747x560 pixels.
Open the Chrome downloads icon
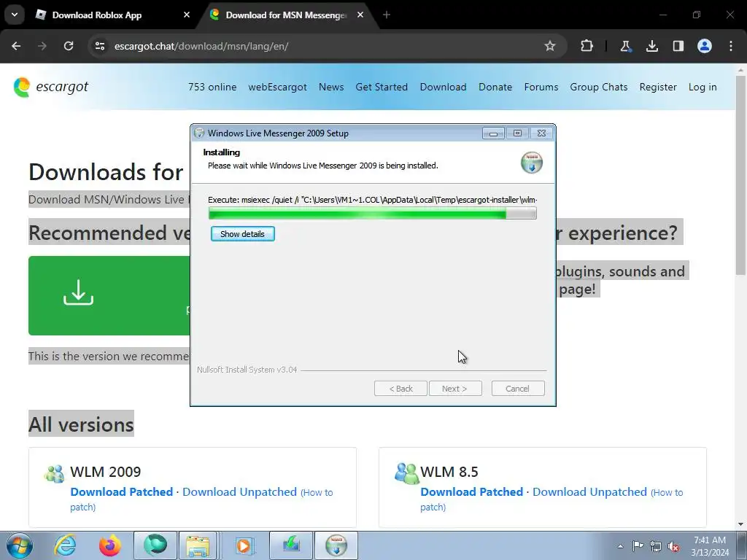[651, 46]
